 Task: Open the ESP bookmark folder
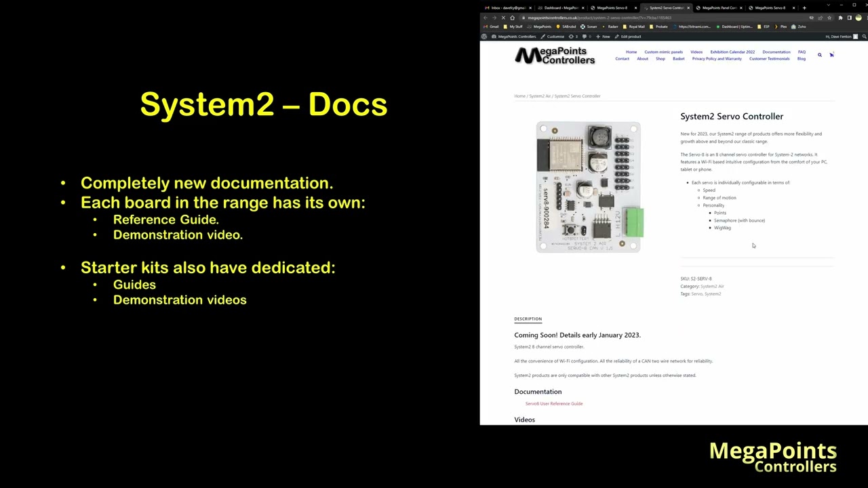pos(764,26)
